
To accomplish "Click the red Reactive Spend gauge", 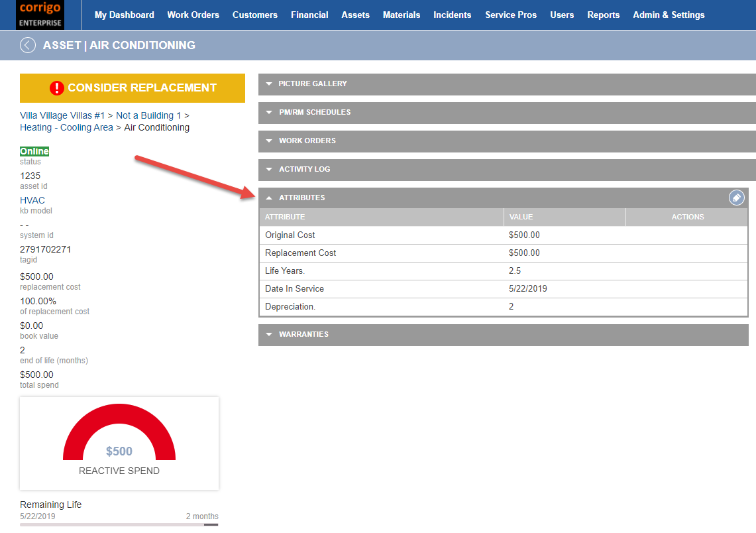I will pyautogui.click(x=119, y=432).
